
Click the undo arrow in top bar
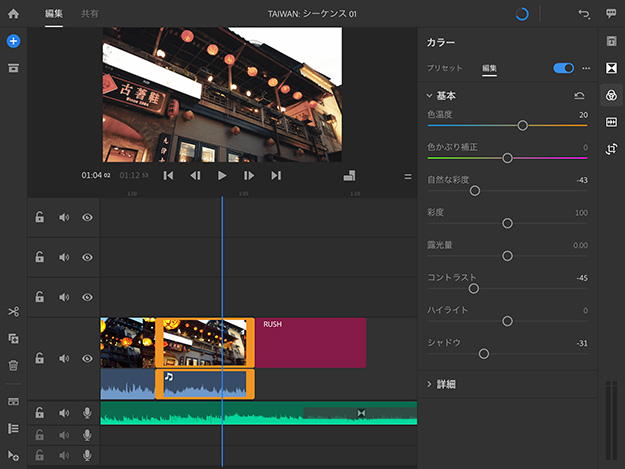coord(584,14)
